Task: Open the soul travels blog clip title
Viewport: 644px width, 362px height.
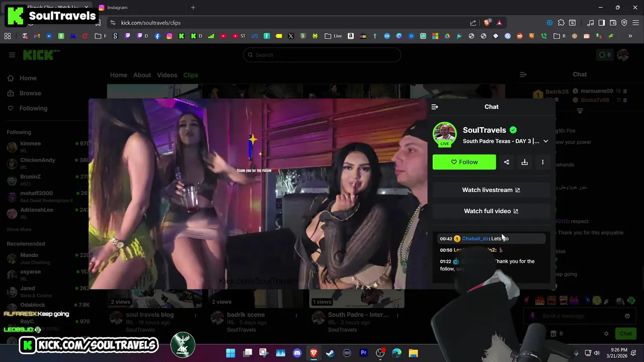Action: 149,315
